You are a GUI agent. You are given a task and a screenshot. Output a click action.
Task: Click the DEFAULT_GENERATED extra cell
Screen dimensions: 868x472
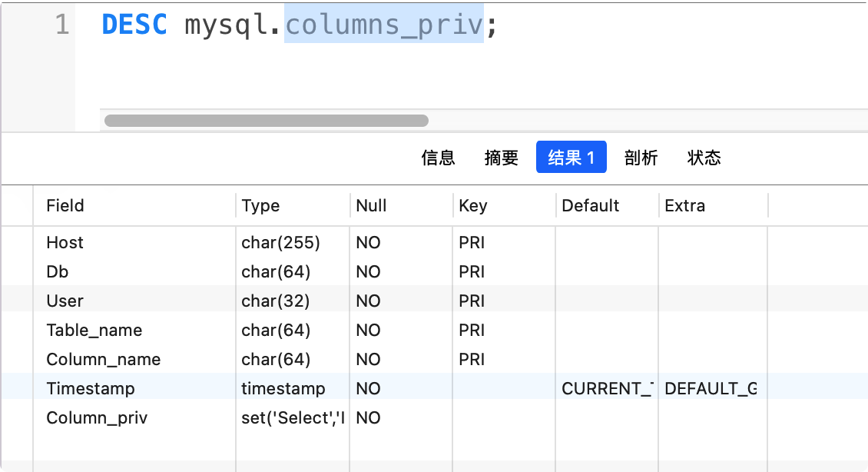click(711, 388)
